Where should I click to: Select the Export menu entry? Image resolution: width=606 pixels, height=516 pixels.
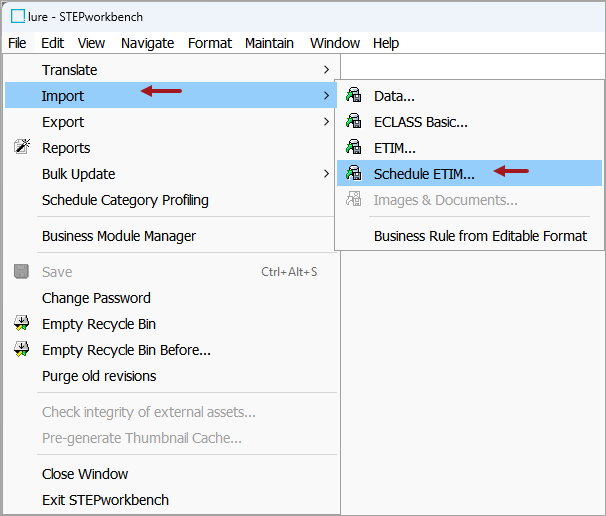171,122
